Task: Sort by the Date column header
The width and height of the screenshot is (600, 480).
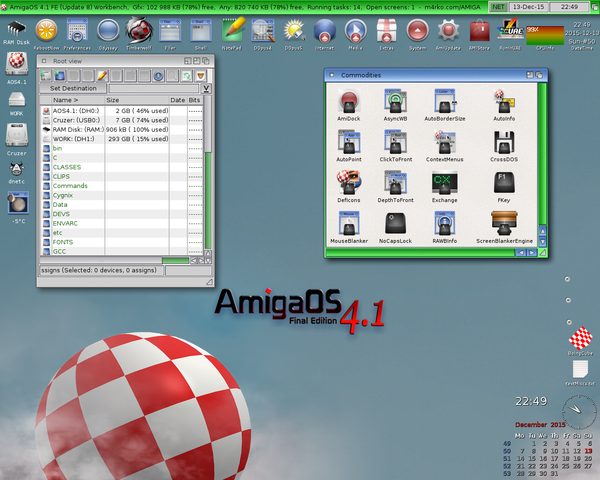Action: (x=178, y=100)
